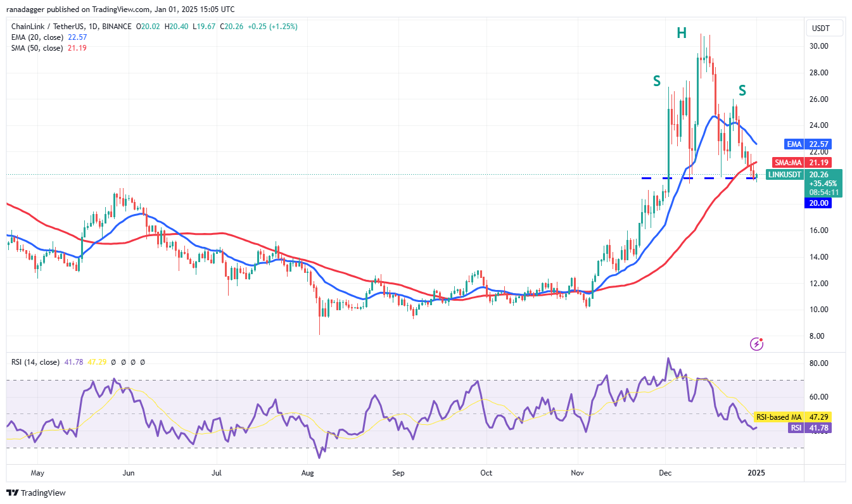Viewport: 852px width, 504px height.
Task: Click the 30.00 price axis label
Action: tap(818, 46)
